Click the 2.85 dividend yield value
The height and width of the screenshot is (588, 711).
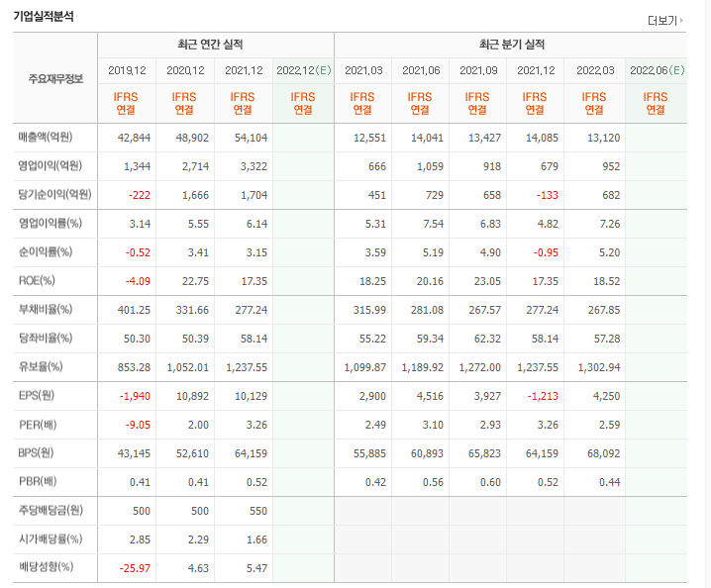click(x=140, y=539)
